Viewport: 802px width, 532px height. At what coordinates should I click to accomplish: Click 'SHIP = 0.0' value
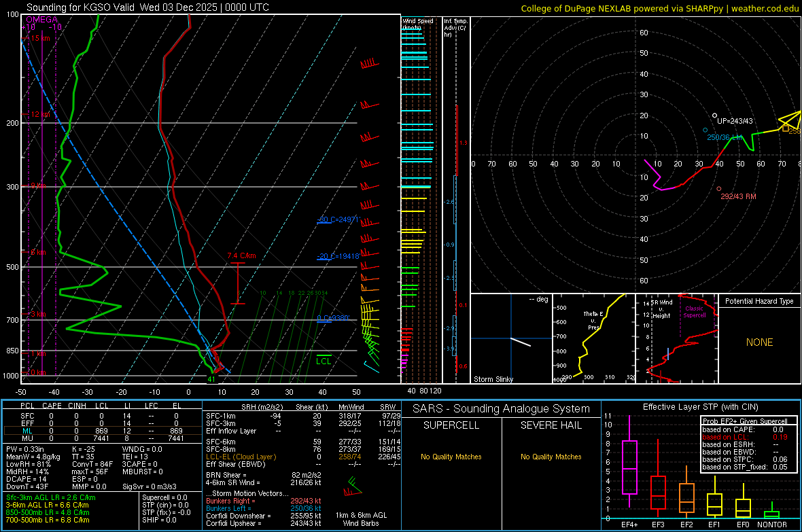click(159, 520)
